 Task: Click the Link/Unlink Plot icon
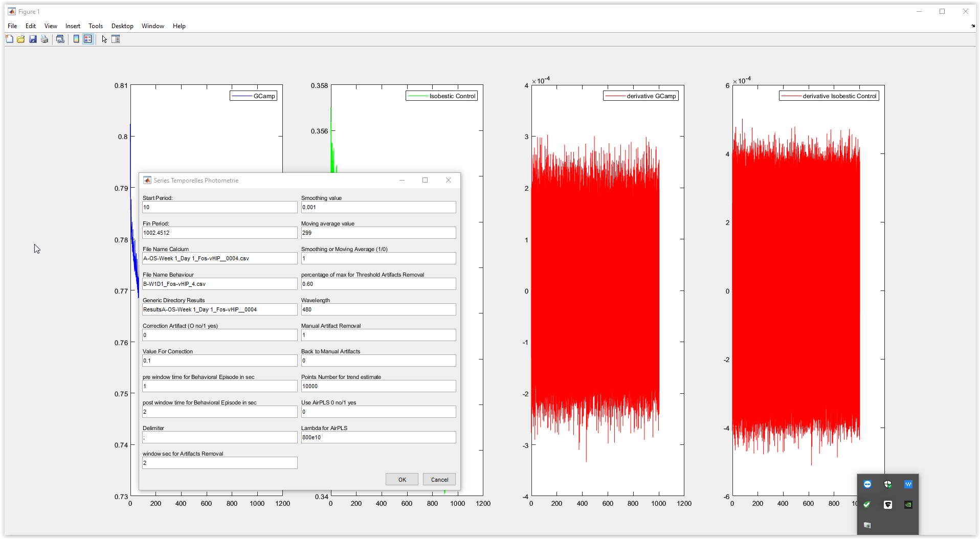coord(60,39)
